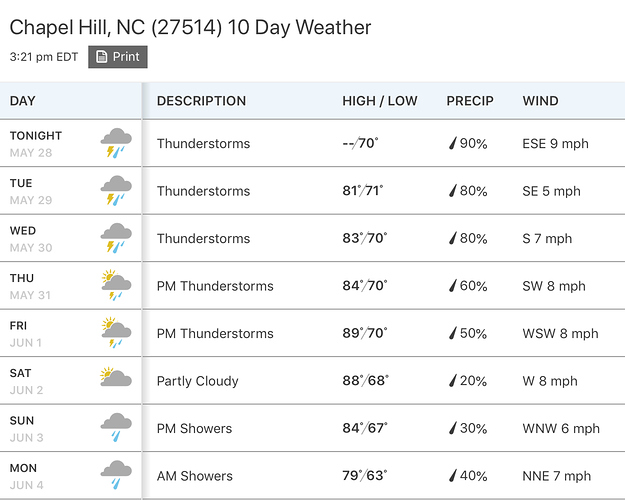625x500 pixels.
Task: Select the PRECIP column header
Action: (470, 101)
